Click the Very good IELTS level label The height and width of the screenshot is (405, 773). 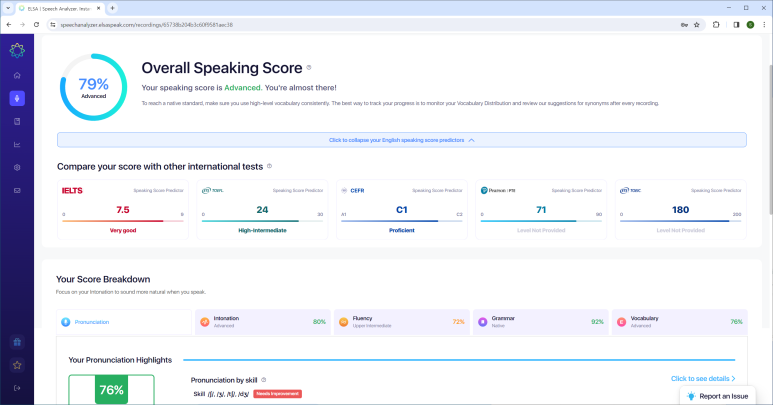[123, 230]
